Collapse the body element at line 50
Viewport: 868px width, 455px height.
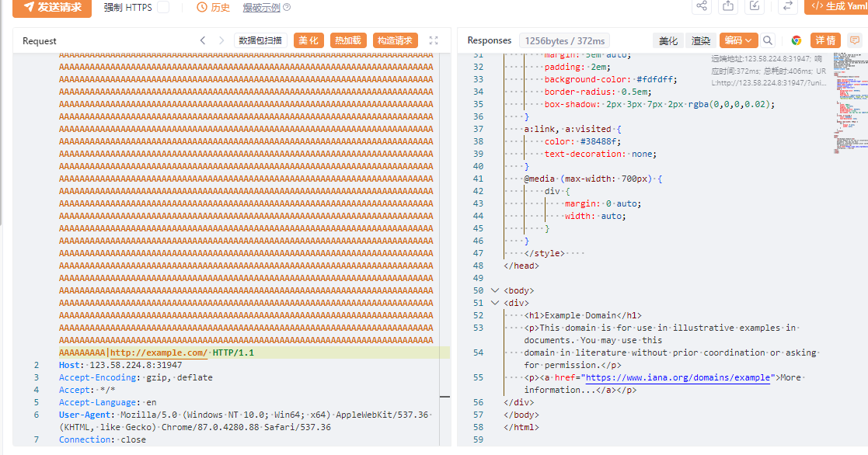click(x=496, y=290)
